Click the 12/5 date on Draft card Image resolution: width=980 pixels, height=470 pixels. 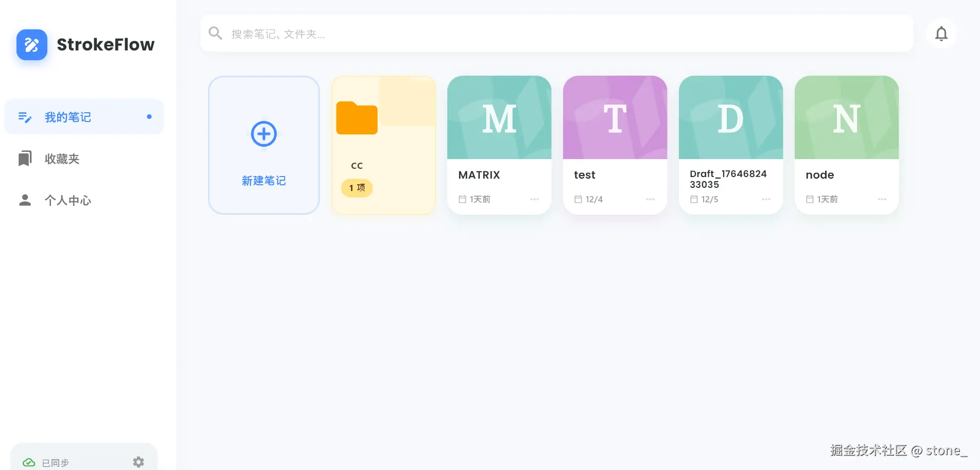click(x=710, y=199)
